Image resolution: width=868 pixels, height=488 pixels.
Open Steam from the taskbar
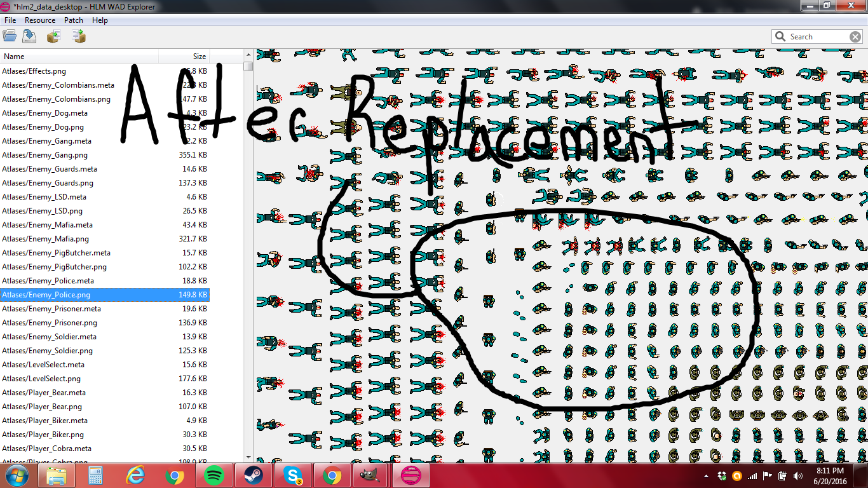254,475
